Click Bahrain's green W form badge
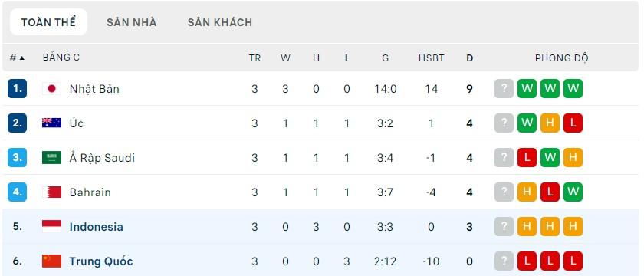 pos(573,192)
